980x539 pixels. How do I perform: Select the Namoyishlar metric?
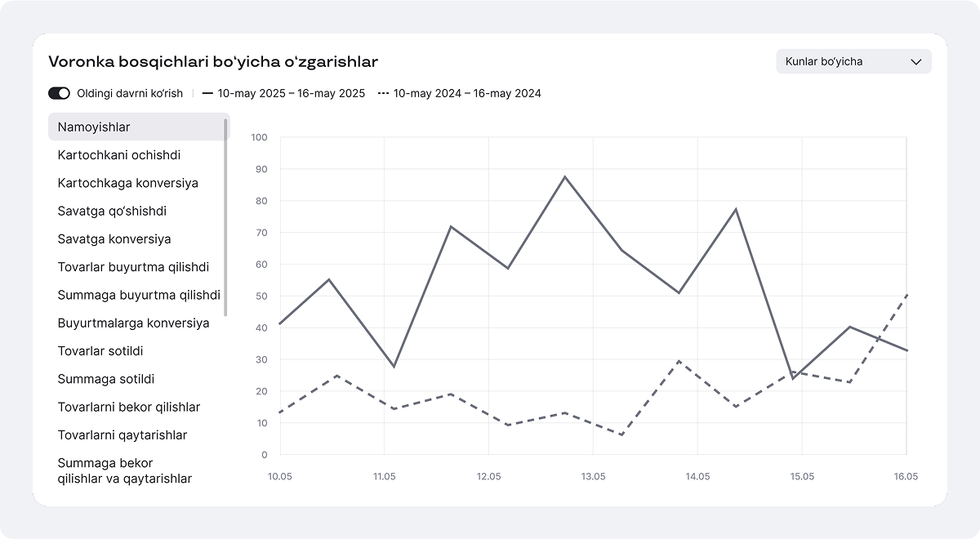139,127
